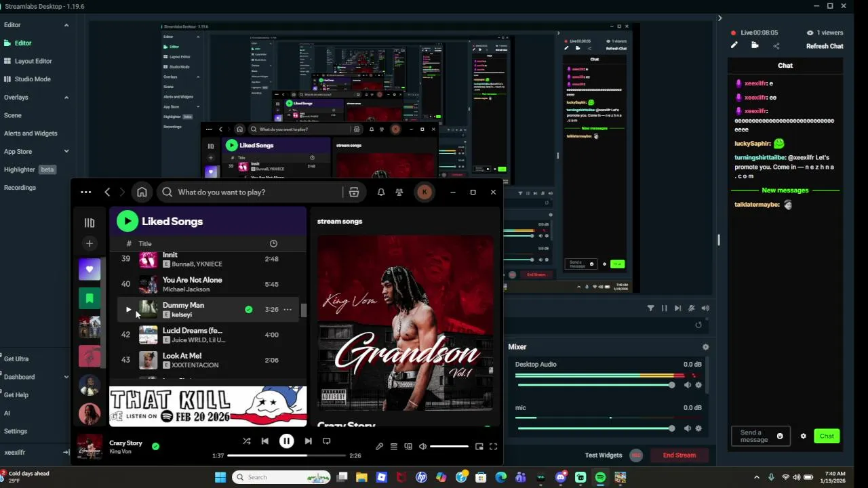
Task: Open Studio Mode in Streamlabs sidebar
Action: click(x=33, y=79)
